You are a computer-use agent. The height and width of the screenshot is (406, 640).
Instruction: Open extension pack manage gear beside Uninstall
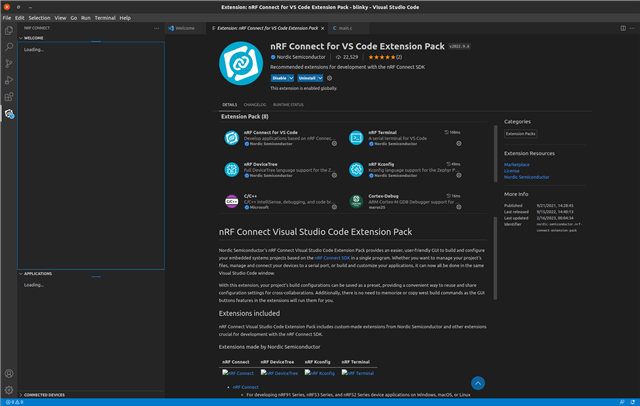[329, 78]
